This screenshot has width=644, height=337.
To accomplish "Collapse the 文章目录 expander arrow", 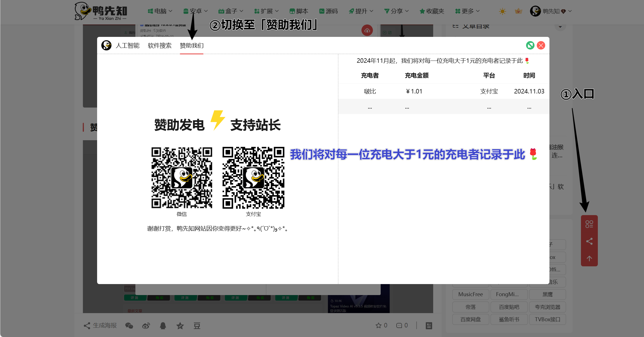I will 560,27.
